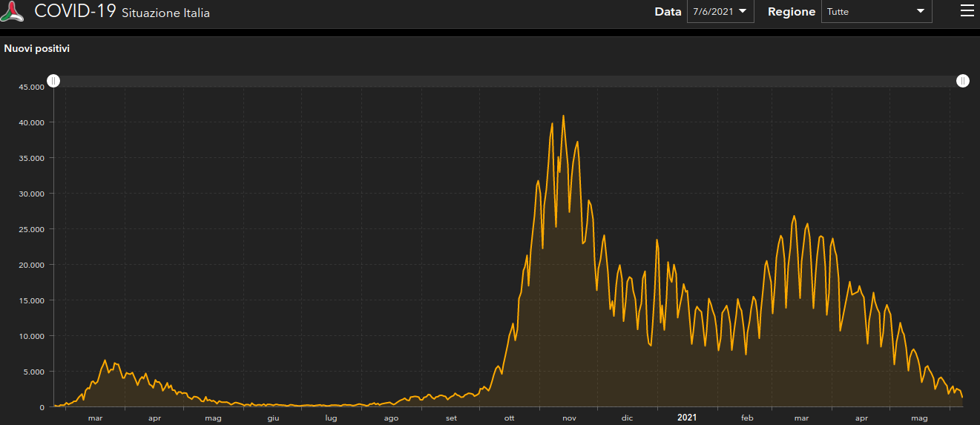Open the Data date dropdown
Screen dimensions: 980x425
click(720, 11)
